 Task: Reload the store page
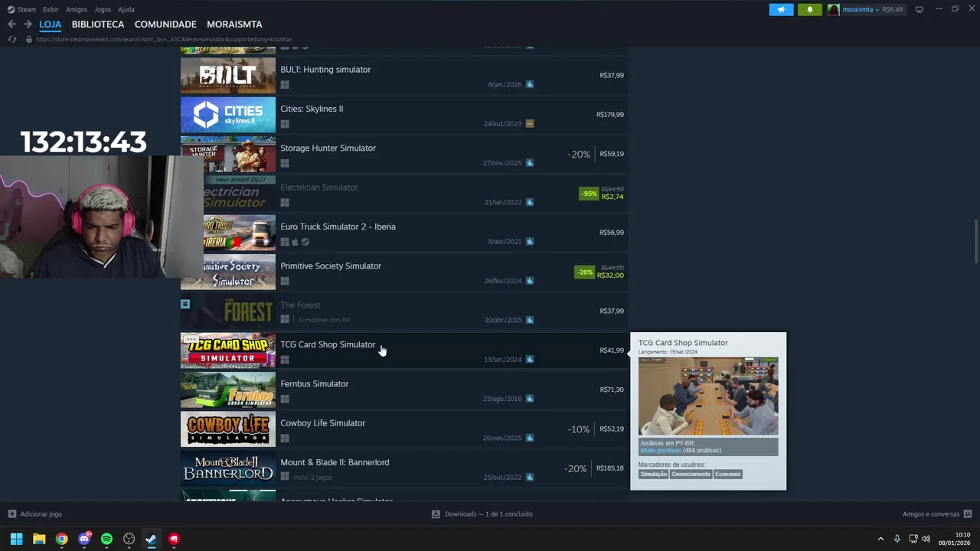pos(11,39)
